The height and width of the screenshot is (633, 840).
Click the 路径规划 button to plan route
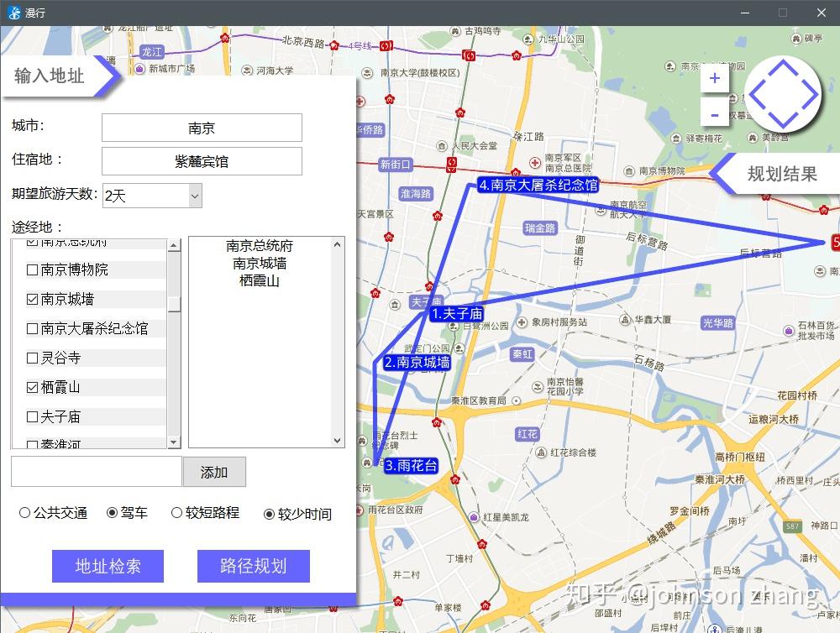[252, 566]
